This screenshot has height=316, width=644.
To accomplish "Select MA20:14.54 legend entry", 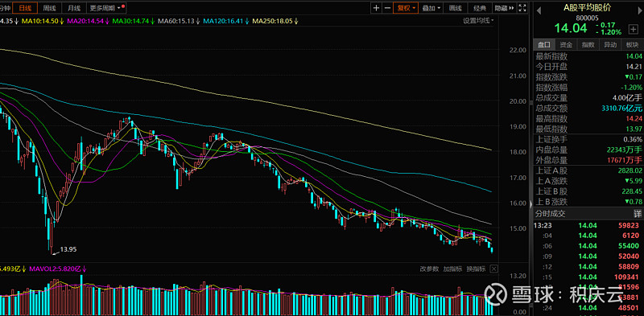I will [88, 21].
